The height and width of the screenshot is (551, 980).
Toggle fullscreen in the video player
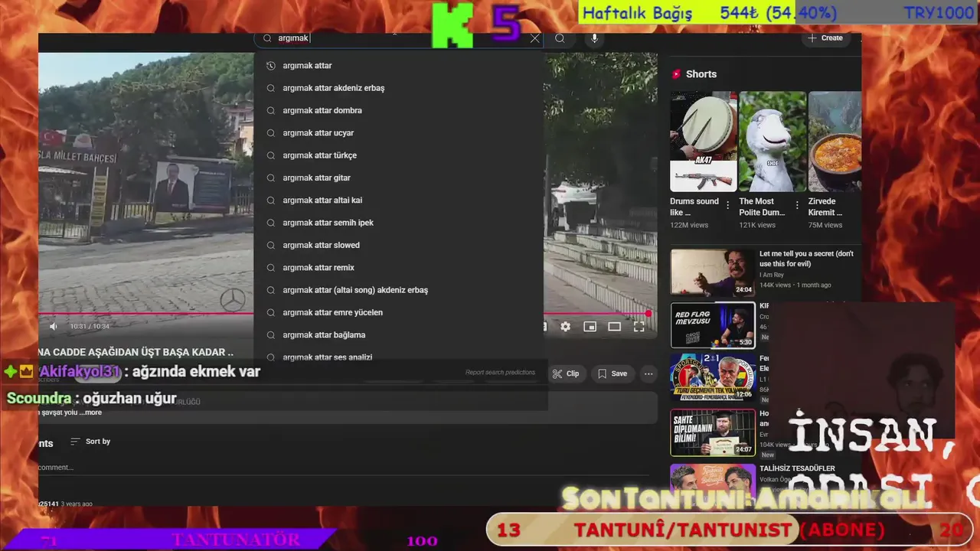point(639,327)
